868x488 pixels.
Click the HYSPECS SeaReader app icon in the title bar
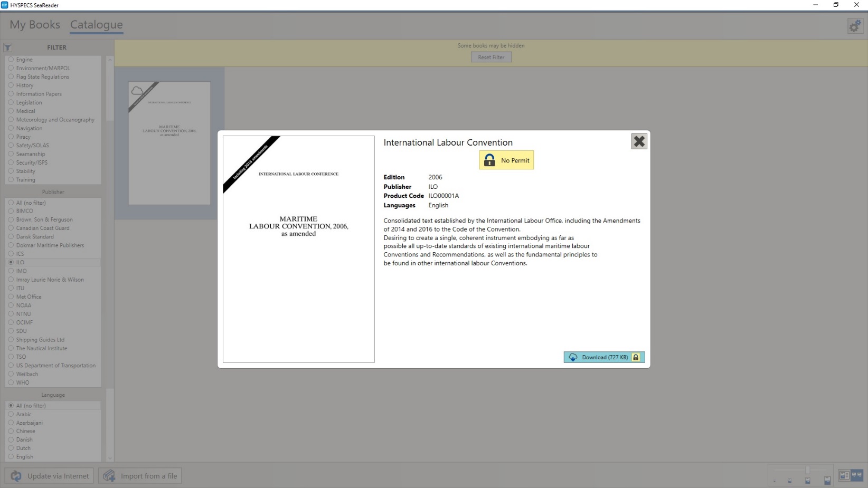(5, 5)
